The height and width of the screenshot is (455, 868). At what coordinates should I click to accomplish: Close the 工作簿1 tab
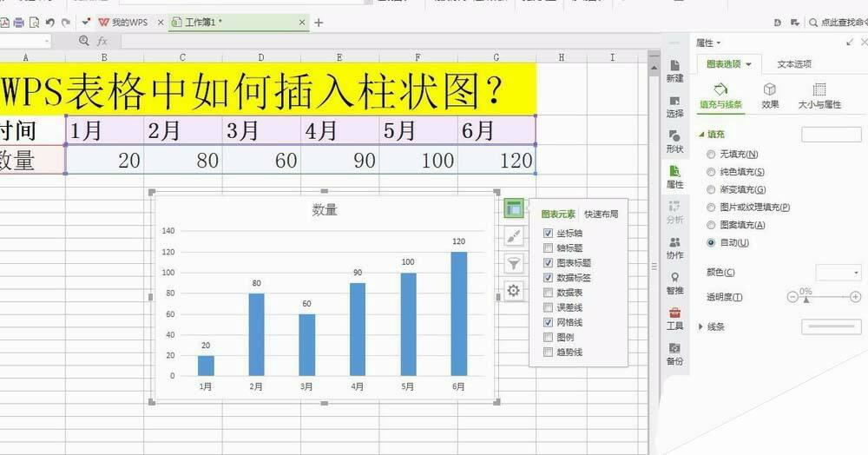[x=302, y=23]
